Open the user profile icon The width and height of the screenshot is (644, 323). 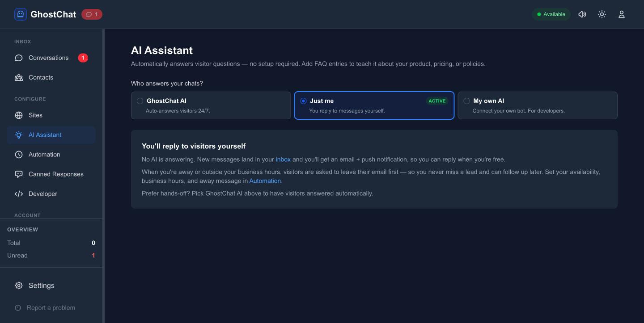622,14
